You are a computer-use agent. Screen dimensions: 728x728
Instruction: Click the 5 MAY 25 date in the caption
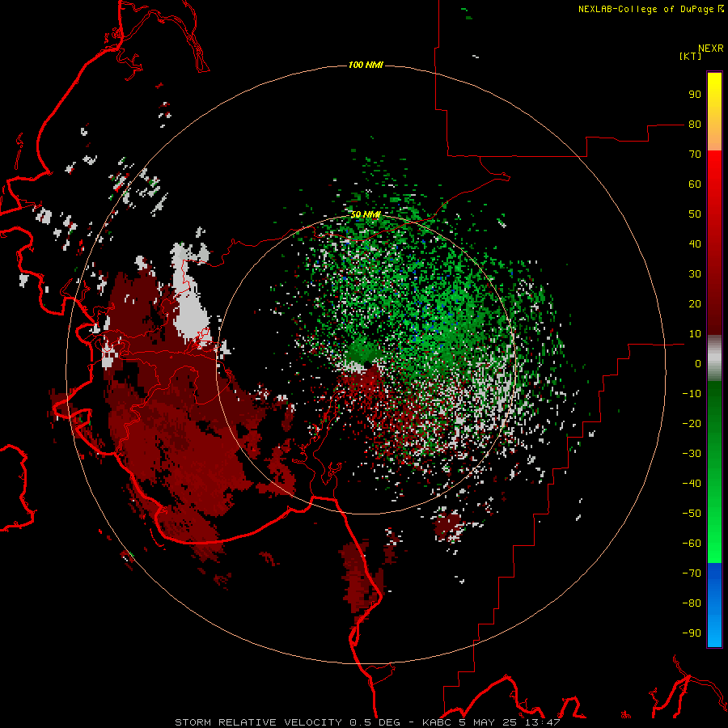(x=488, y=722)
